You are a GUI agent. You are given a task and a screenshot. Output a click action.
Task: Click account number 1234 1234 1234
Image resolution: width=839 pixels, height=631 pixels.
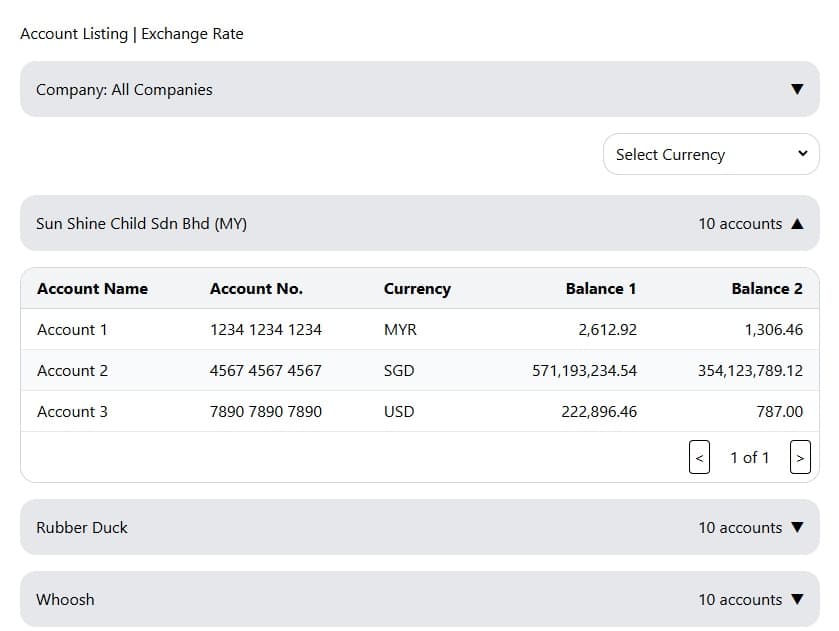pyautogui.click(x=266, y=329)
